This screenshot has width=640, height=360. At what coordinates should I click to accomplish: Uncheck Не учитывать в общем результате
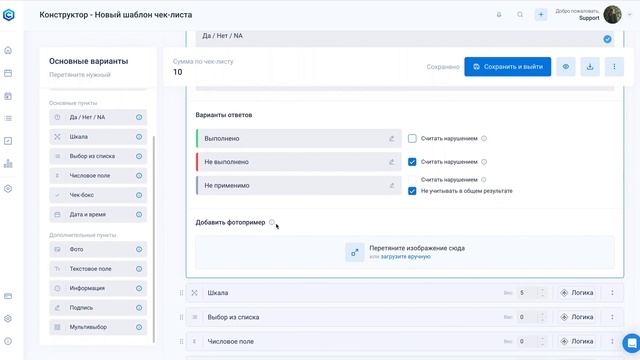coord(412,191)
